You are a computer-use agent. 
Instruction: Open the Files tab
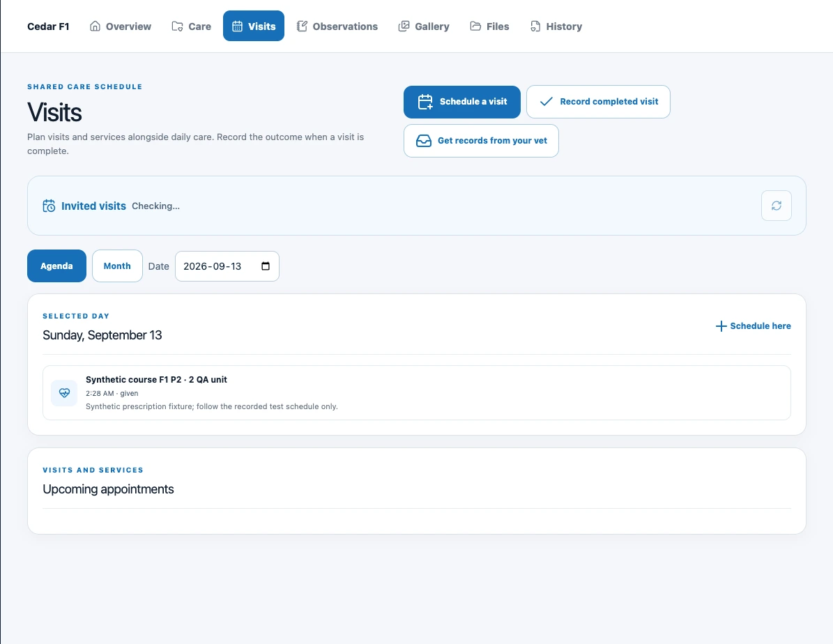click(489, 26)
